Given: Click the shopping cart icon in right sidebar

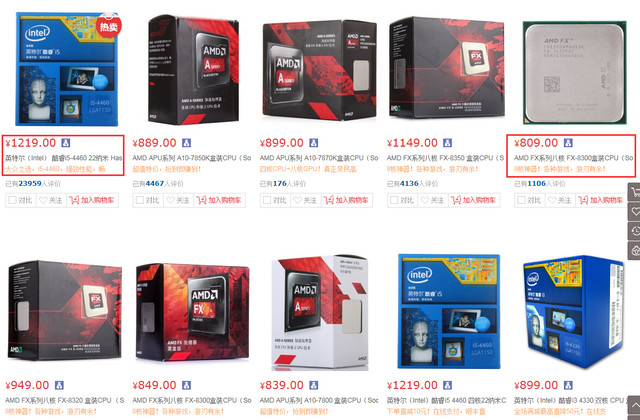Looking at the screenshot, I should coord(634,192).
